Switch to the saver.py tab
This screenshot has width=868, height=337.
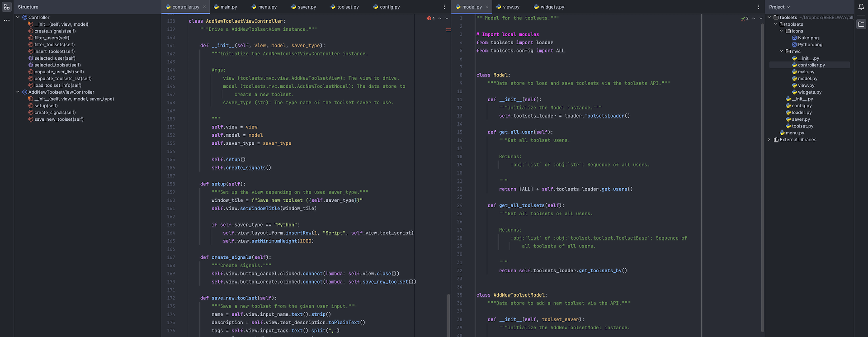(303, 7)
